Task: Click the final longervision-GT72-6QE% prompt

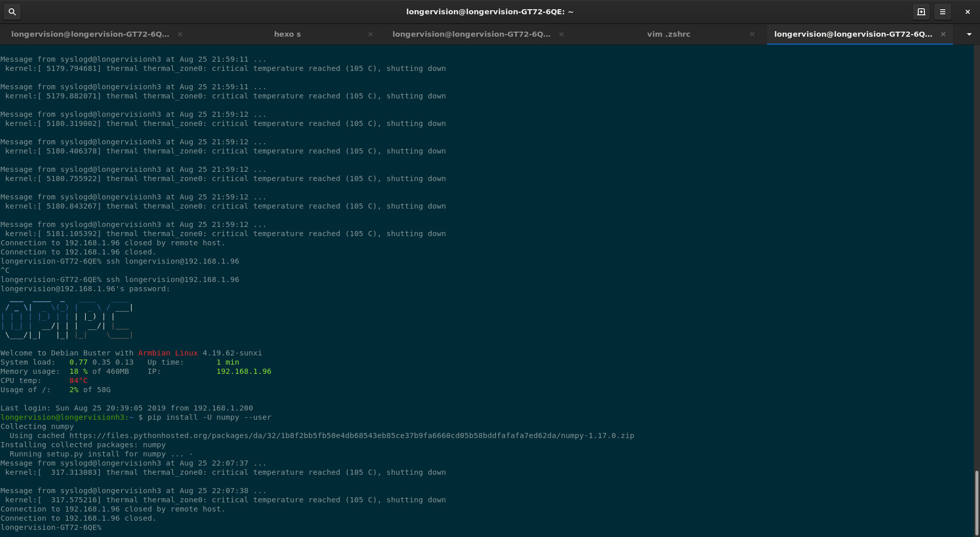Action: 51,527
